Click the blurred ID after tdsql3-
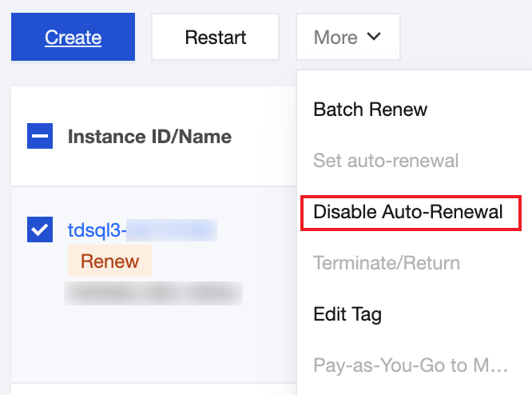Viewport: 532px width, 395px height. (172, 231)
